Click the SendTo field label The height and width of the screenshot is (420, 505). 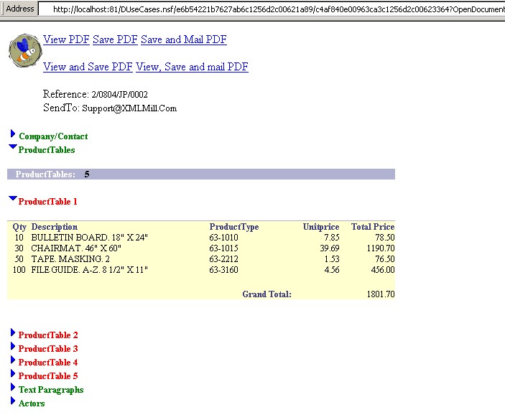pos(61,108)
